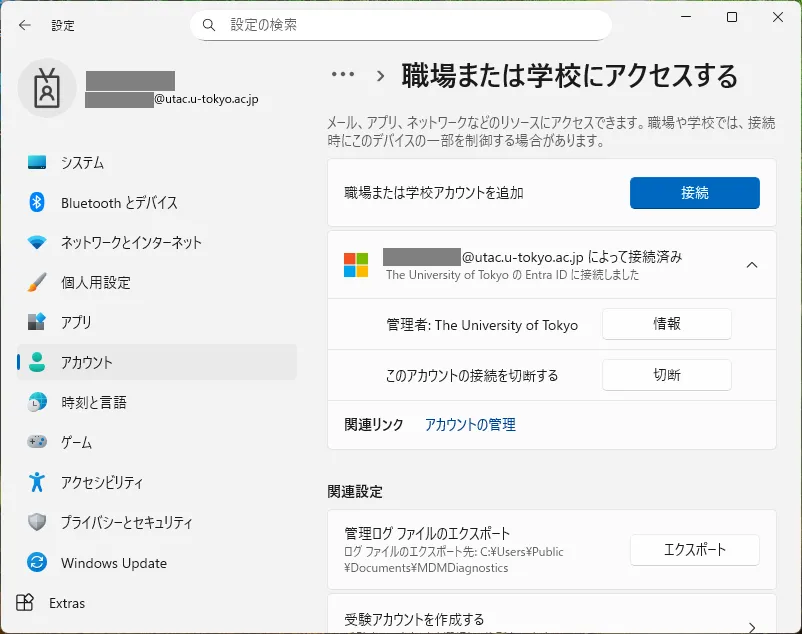Screen dimensions: 802x634
Task: Click the Privacy & Security shield icon
Action: [37, 522]
